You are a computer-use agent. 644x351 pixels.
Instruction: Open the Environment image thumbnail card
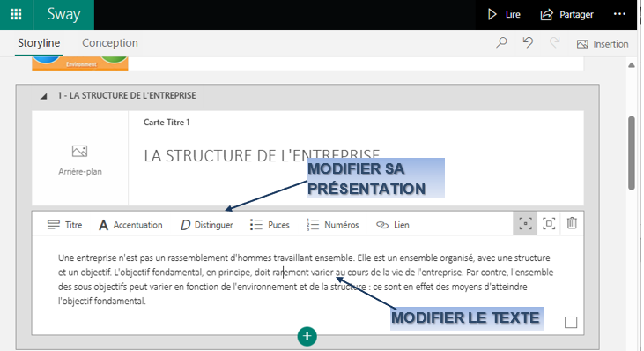80,63
